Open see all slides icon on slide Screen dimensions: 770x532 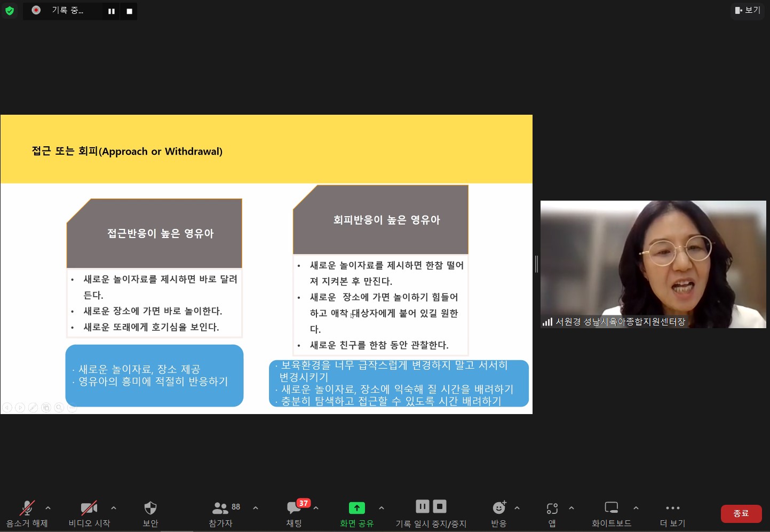(x=46, y=408)
